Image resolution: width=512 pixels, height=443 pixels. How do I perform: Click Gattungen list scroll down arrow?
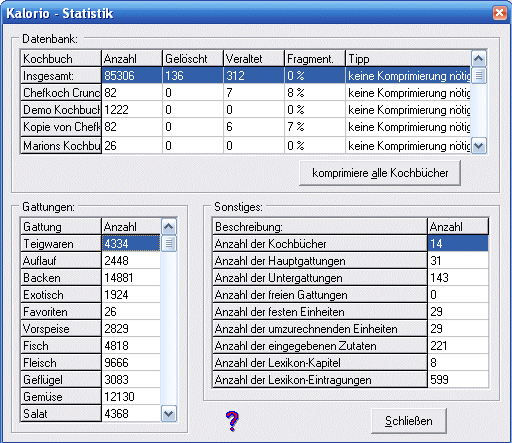pos(169,414)
